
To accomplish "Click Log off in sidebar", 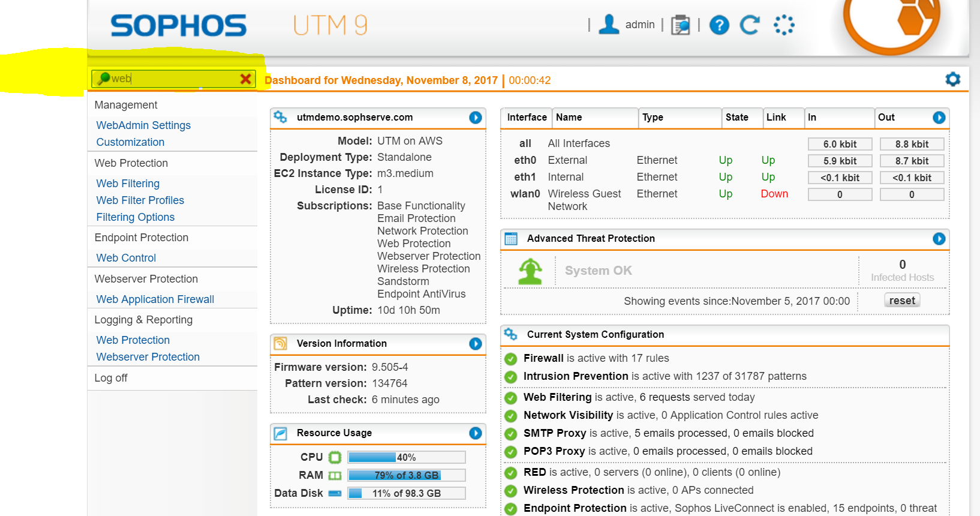I will tap(111, 378).
